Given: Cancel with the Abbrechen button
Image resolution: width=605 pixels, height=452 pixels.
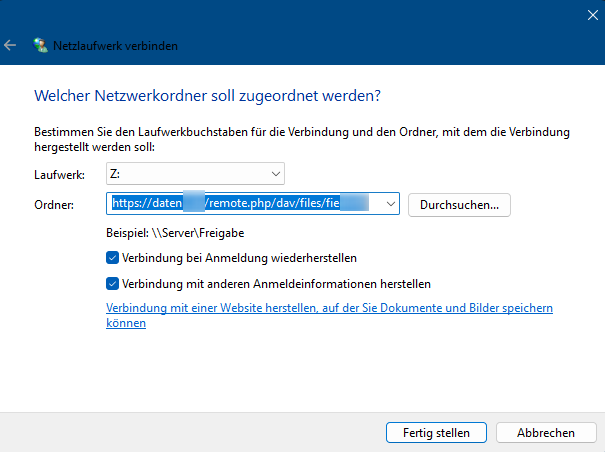Looking at the screenshot, I should 545,432.
